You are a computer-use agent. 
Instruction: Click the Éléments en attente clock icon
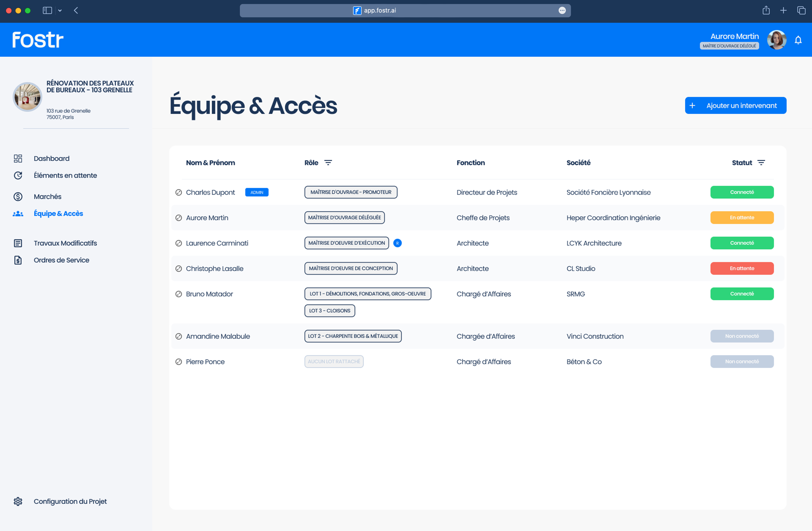coord(18,175)
